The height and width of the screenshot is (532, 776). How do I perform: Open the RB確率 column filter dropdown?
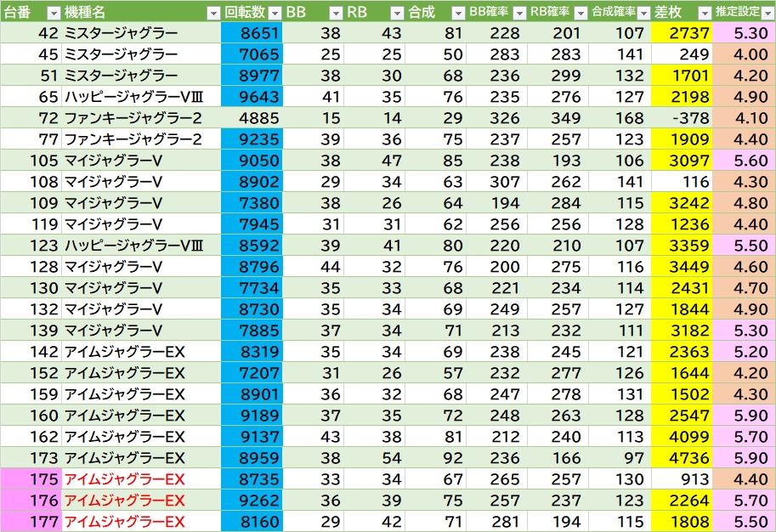click(x=581, y=13)
